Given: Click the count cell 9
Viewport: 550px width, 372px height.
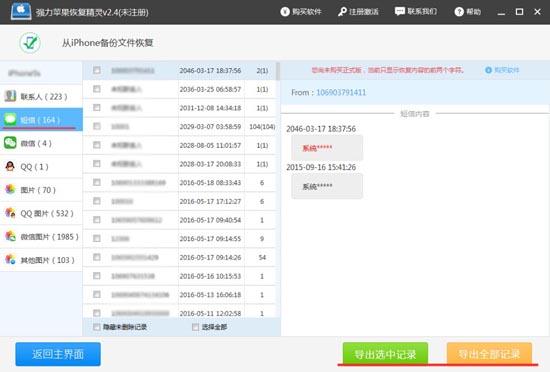Looking at the screenshot, I should coord(262,239).
